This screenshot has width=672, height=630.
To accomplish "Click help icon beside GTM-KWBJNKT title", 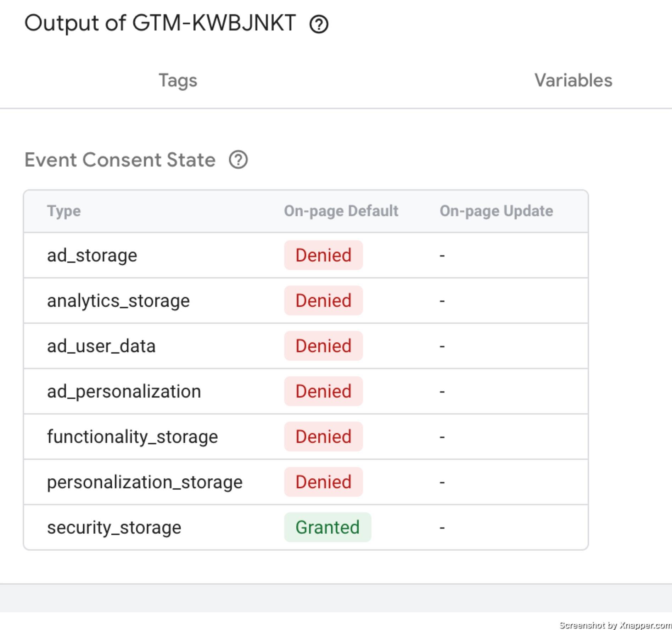I will click(319, 24).
